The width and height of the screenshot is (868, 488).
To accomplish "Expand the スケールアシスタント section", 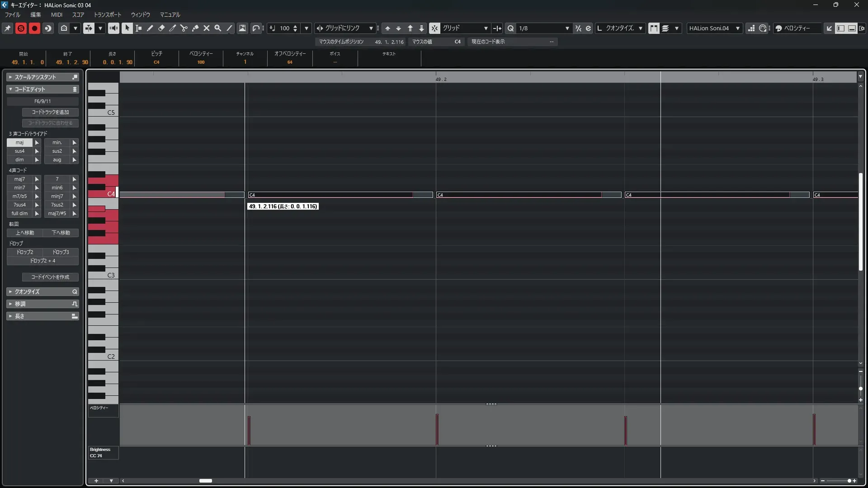I will [42, 77].
